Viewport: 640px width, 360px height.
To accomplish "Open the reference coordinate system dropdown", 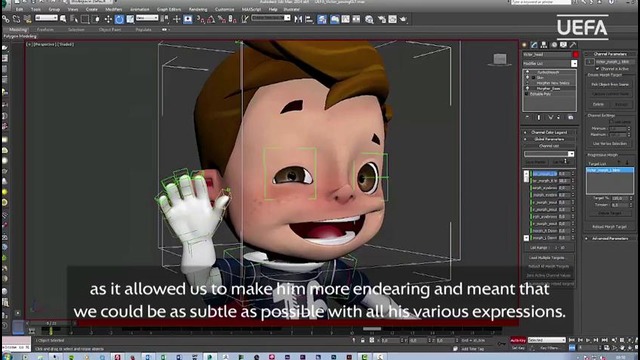I will click(147, 18).
